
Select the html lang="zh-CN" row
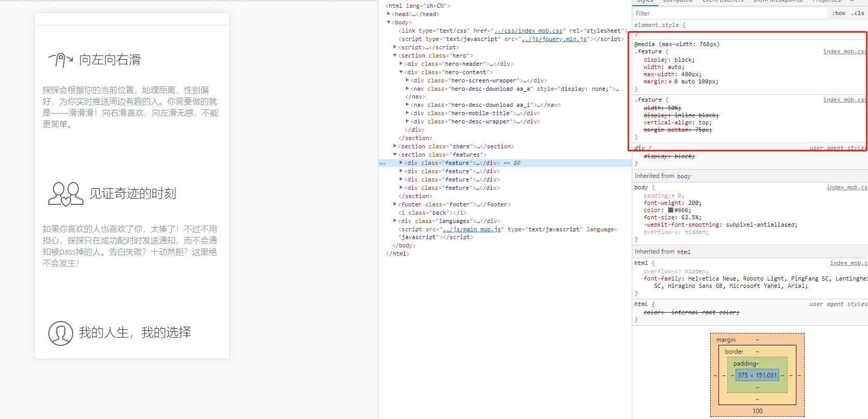tap(418, 6)
